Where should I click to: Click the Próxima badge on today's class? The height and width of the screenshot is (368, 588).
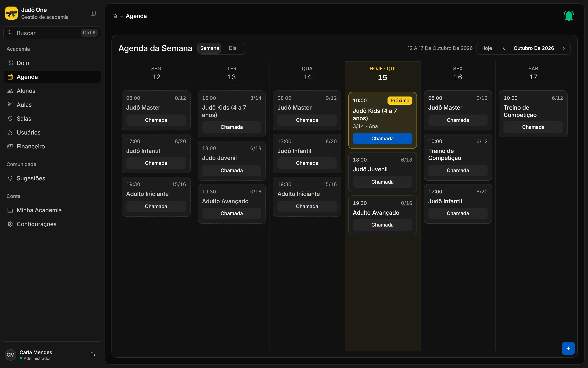[400, 101]
